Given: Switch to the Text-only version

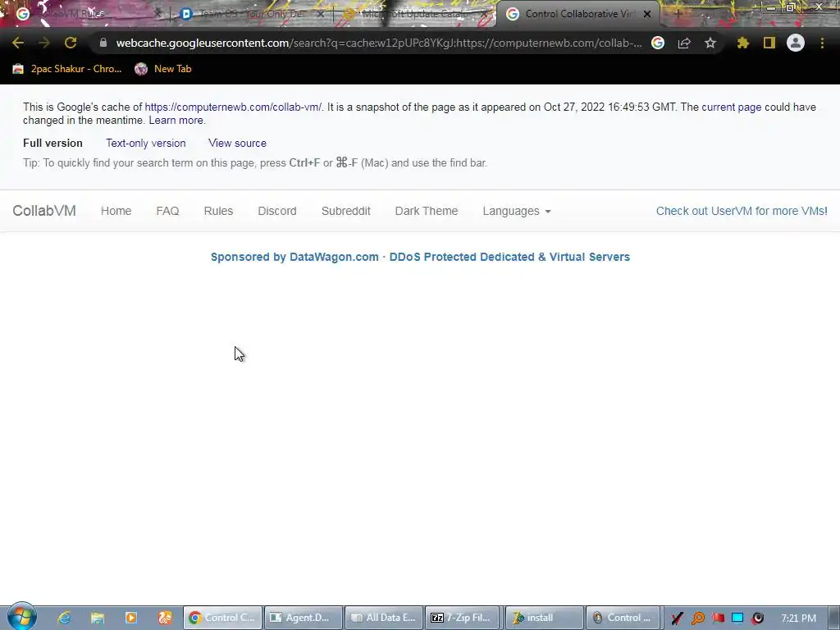Looking at the screenshot, I should pyautogui.click(x=146, y=143).
